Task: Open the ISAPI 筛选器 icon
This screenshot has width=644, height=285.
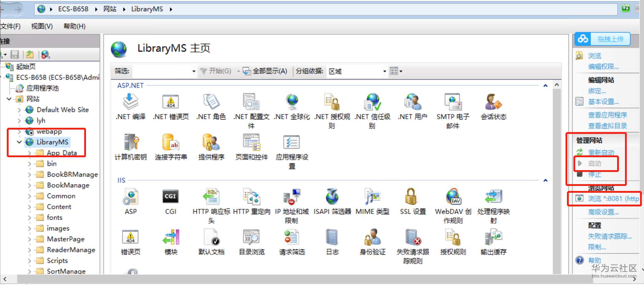Action: click(332, 197)
